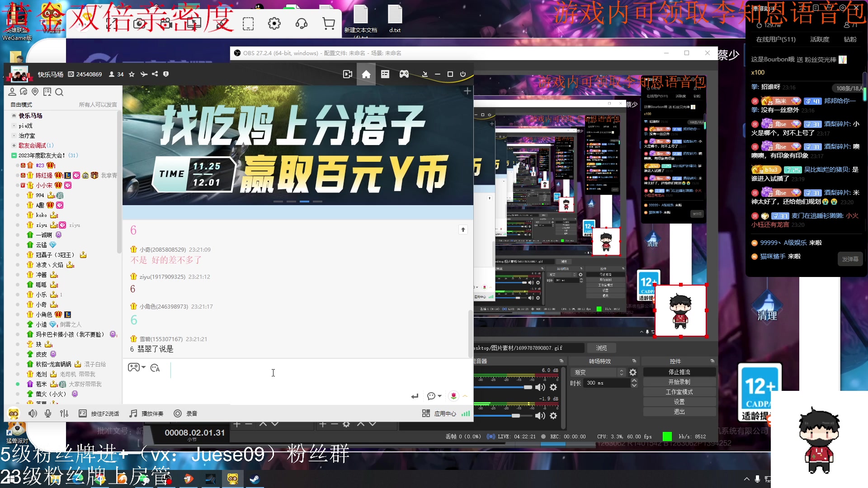The height and width of the screenshot is (488, 868).
Task: Open 应用中心 app center icon
Action: 425,413
